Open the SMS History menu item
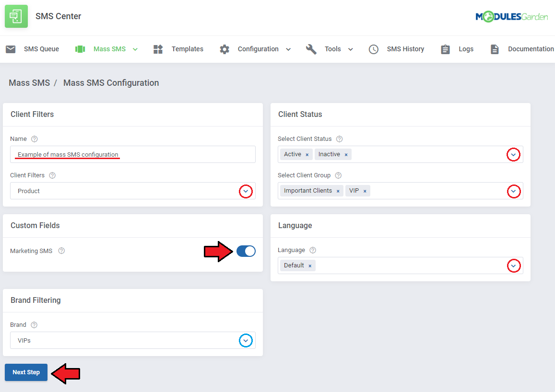 (x=405, y=49)
